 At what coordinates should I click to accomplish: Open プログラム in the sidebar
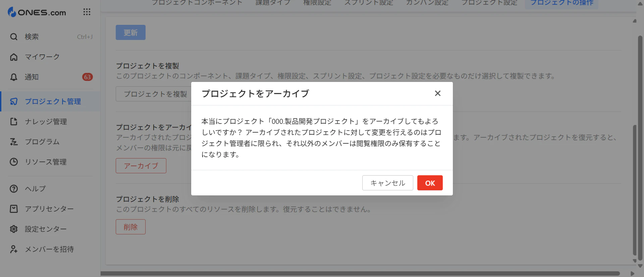[50, 142]
